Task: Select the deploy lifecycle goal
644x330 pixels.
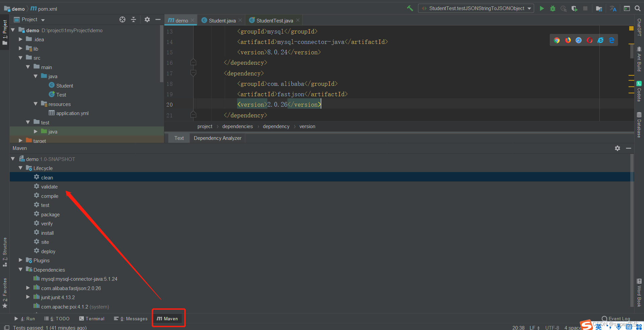Action: tap(48, 251)
